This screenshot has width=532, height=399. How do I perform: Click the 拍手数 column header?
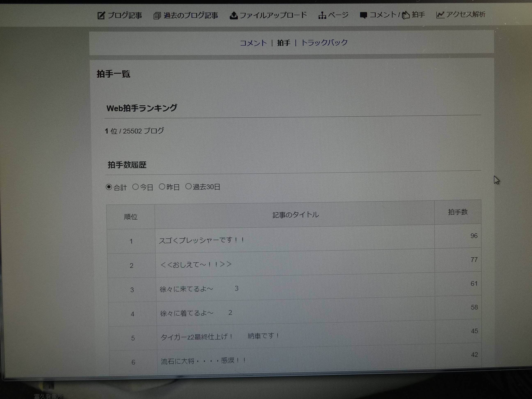(x=458, y=212)
